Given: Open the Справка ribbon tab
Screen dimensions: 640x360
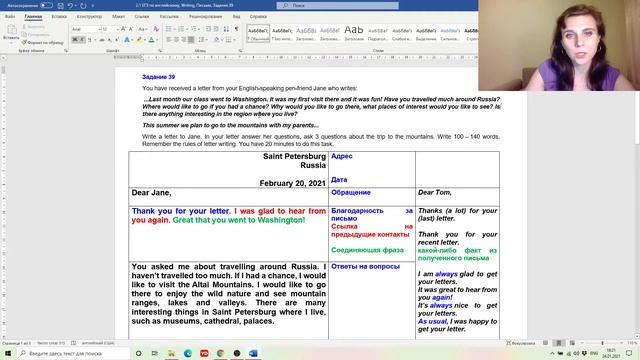Looking at the screenshot, I should point(258,17).
